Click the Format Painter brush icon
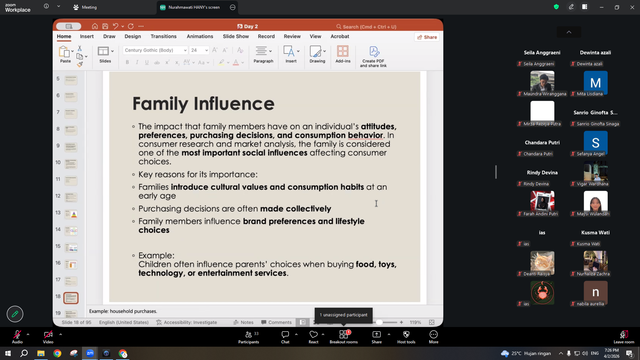Screen dimensions: 640x360 [x=80, y=64]
